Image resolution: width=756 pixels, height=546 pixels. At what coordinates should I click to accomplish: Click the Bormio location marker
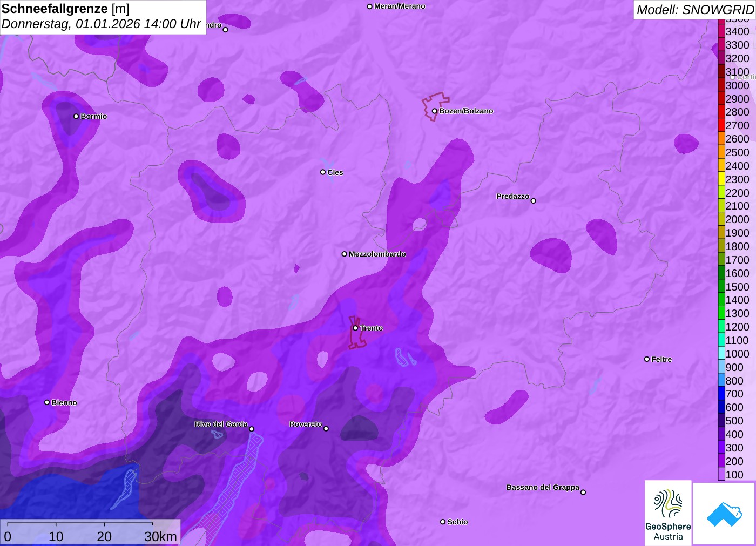point(76,116)
